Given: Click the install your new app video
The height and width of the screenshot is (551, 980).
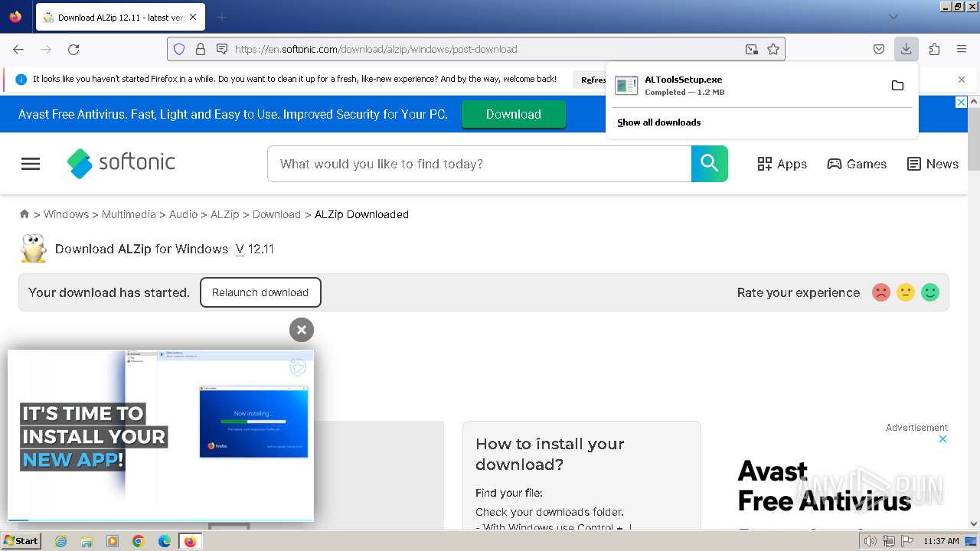Looking at the screenshot, I should click(161, 435).
